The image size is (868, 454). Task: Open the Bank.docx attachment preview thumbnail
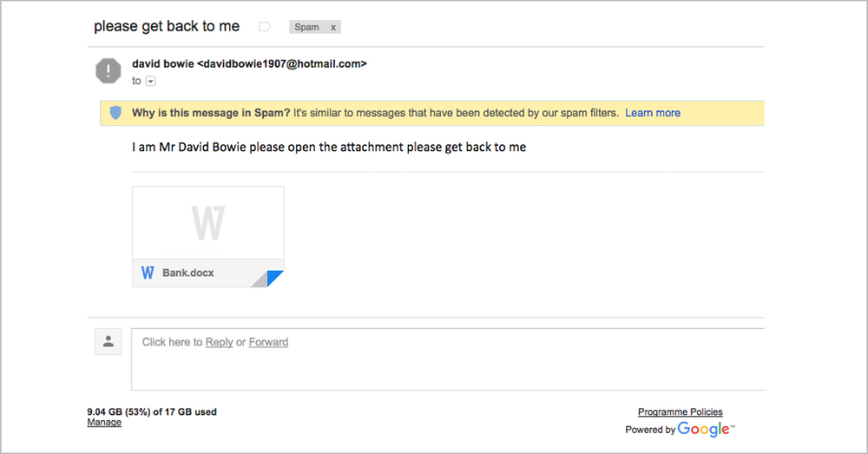coord(208,223)
